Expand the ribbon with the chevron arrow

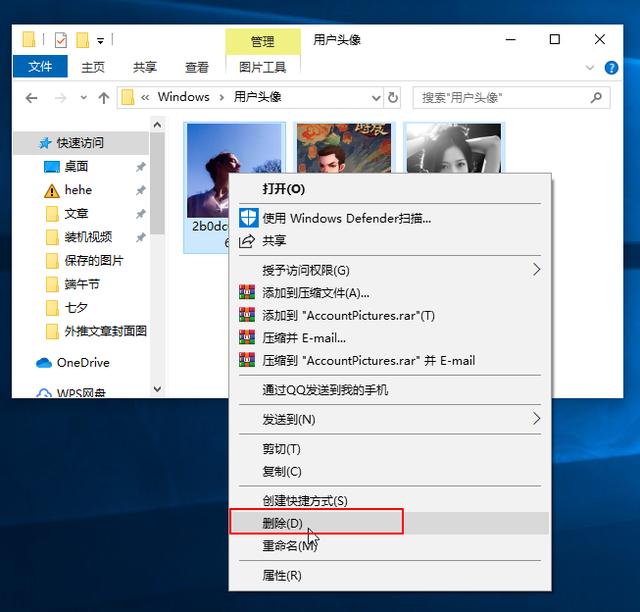[589, 67]
